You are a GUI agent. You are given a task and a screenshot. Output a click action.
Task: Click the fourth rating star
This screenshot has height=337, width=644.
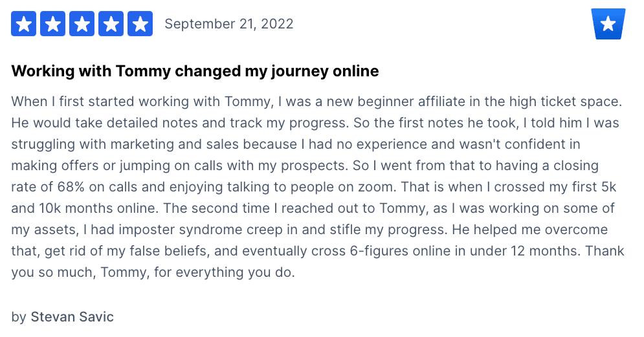click(x=111, y=24)
